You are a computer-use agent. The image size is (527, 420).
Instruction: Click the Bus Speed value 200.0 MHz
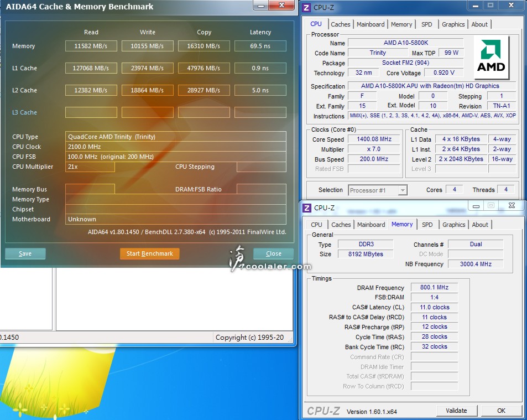[374, 159]
